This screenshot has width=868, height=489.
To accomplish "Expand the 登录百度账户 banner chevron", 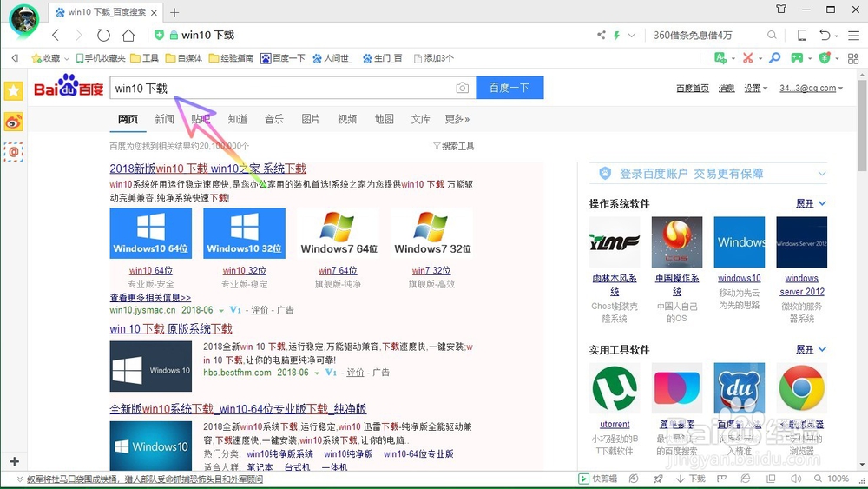I will click(822, 174).
